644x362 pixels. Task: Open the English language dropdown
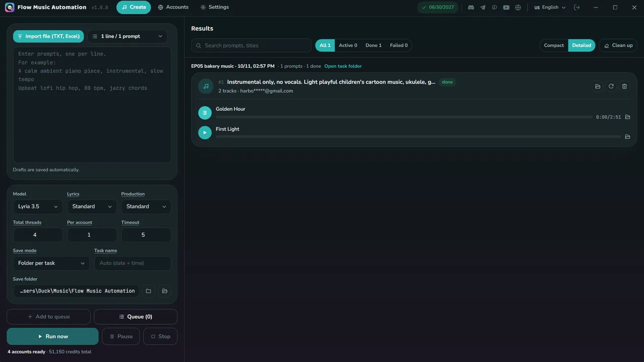click(550, 8)
